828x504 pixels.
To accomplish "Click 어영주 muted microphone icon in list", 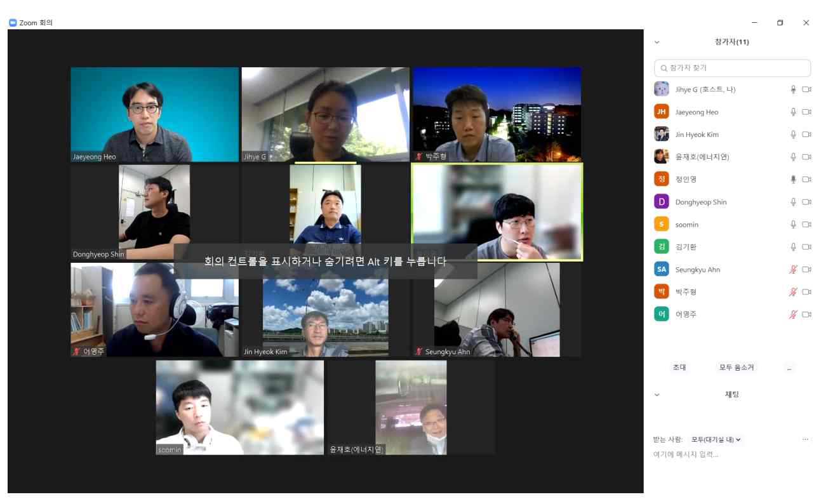I will [x=793, y=314].
